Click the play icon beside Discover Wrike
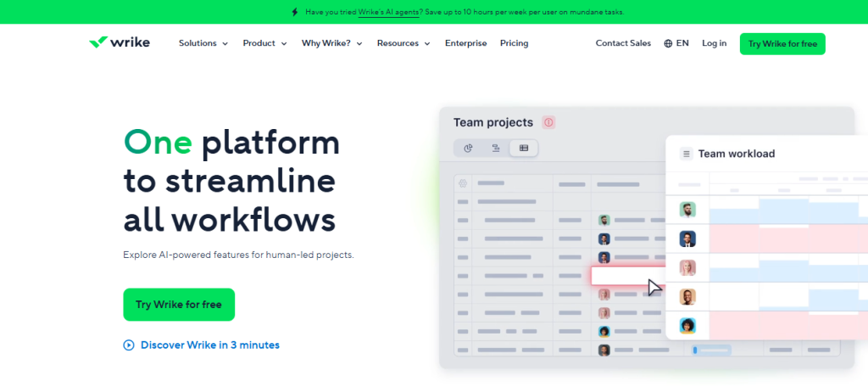868x387 pixels. pyautogui.click(x=129, y=345)
